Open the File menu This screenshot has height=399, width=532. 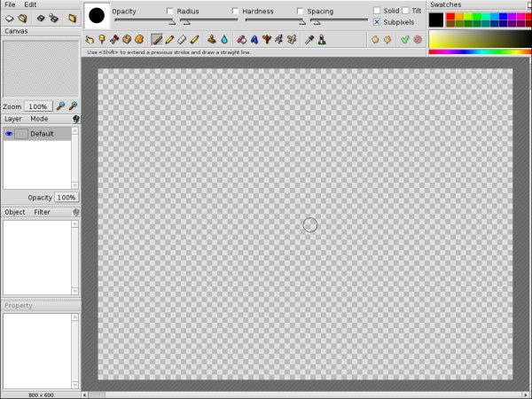pos(10,4)
